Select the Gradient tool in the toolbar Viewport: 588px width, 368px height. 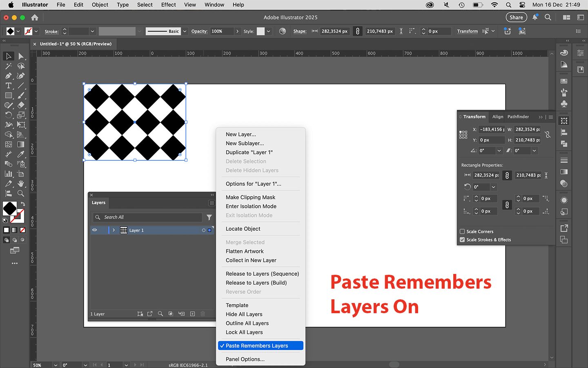point(21,144)
